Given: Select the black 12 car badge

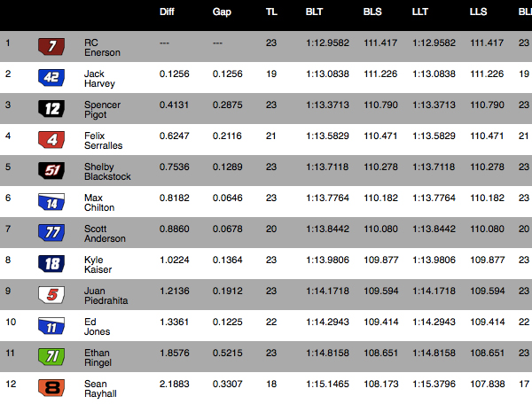Looking at the screenshot, I should [51, 108].
